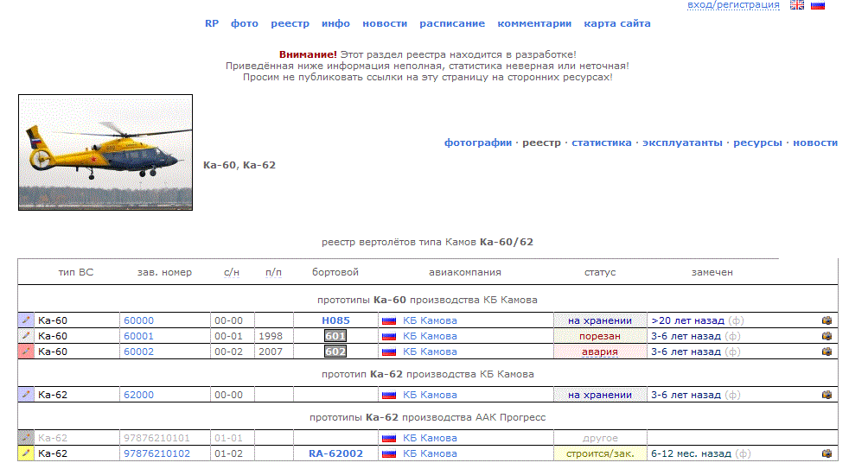Open board number link H085
This screenshot has height=469, width=868.
coord(336,320)
